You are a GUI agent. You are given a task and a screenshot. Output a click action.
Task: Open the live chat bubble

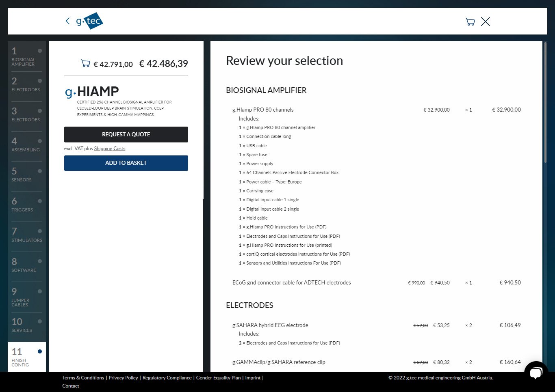tap(536, 372)
